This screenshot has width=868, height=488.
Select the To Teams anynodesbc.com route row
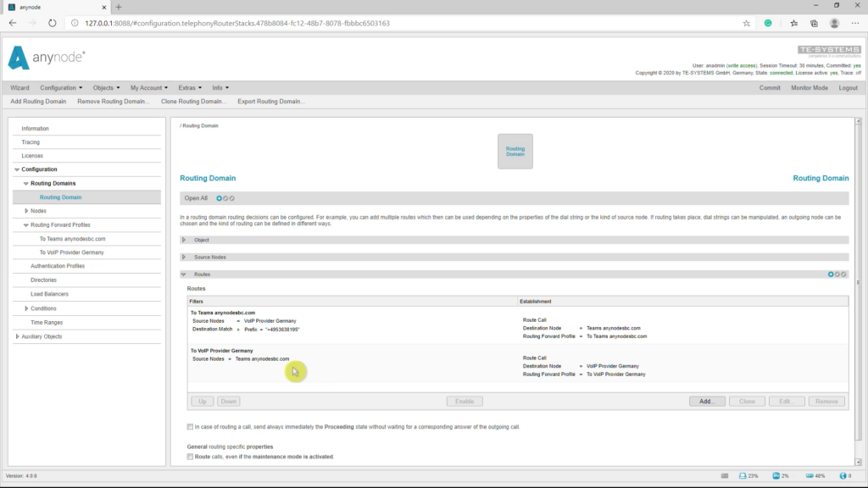pos(518,324)
